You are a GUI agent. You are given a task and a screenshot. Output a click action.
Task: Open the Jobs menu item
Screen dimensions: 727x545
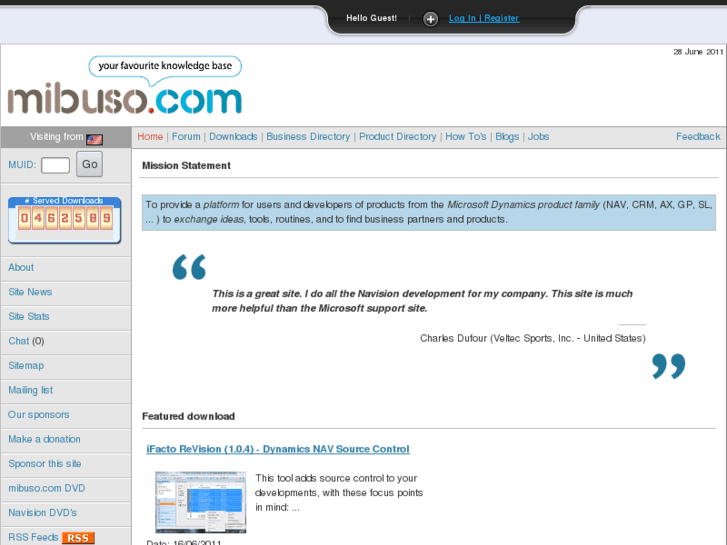538,136
